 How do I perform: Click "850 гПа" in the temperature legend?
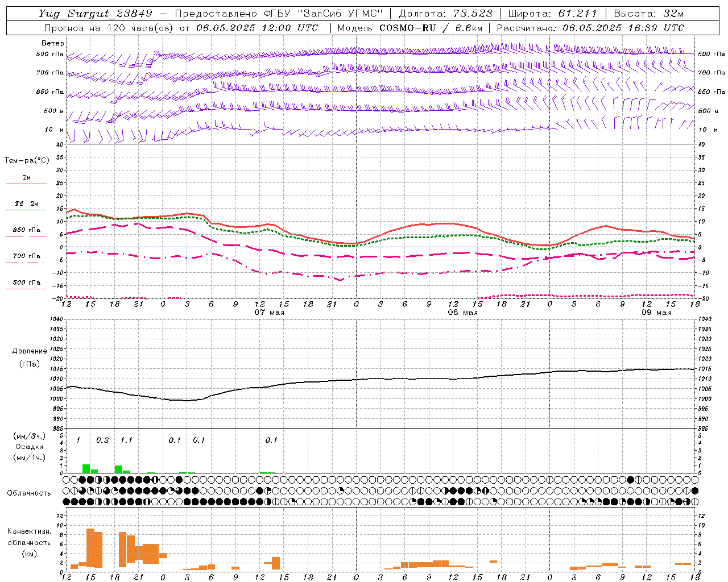click(x=27, y=230)
